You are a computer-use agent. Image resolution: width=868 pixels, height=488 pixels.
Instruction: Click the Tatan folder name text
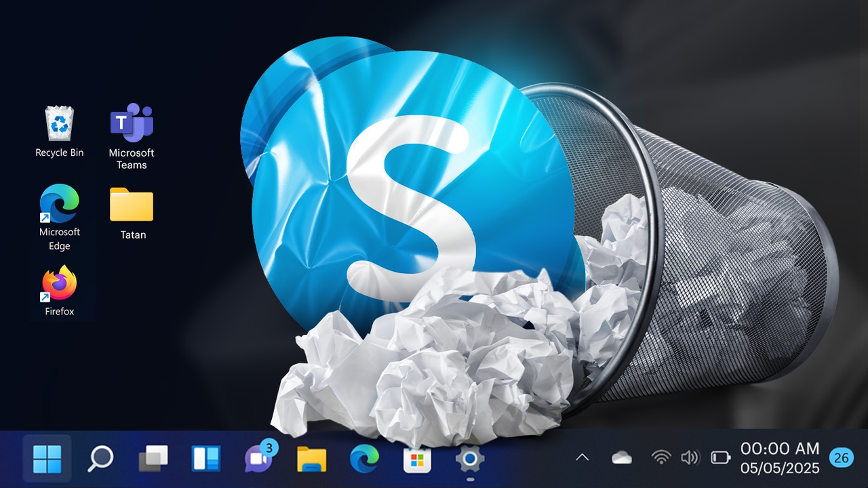click(x=133, y=235)
